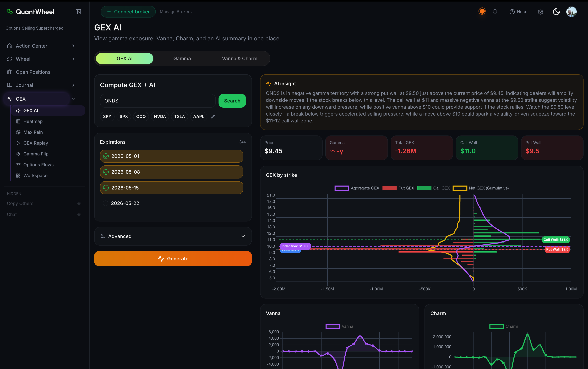Click the Journal book icon
Screen dimensions: 588x369
click(x=10, y=85)
